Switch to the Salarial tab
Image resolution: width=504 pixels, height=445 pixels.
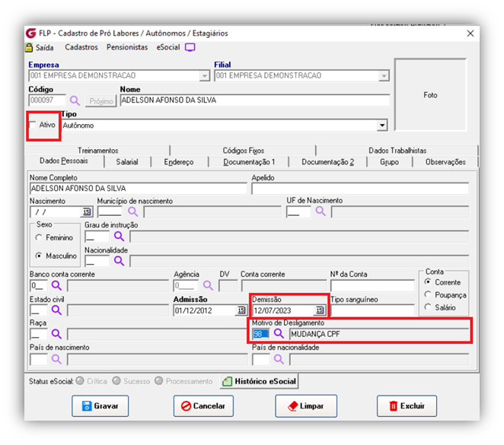(x=127, y=162)
